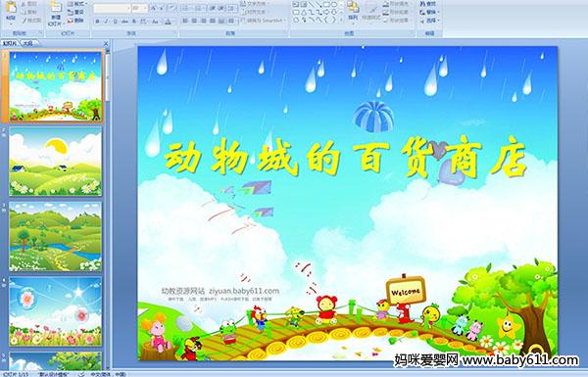Select the second slide thumbnail with sun
Screen dimensions: 588x377
56,162
